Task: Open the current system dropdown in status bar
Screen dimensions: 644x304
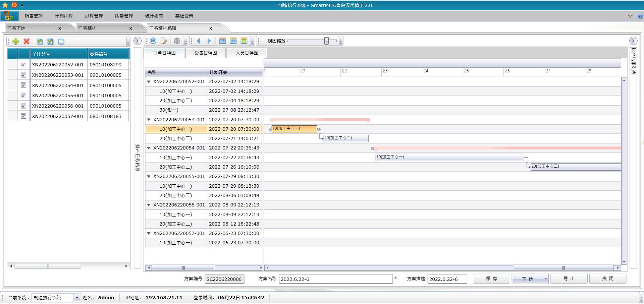Action: (77, 298)
